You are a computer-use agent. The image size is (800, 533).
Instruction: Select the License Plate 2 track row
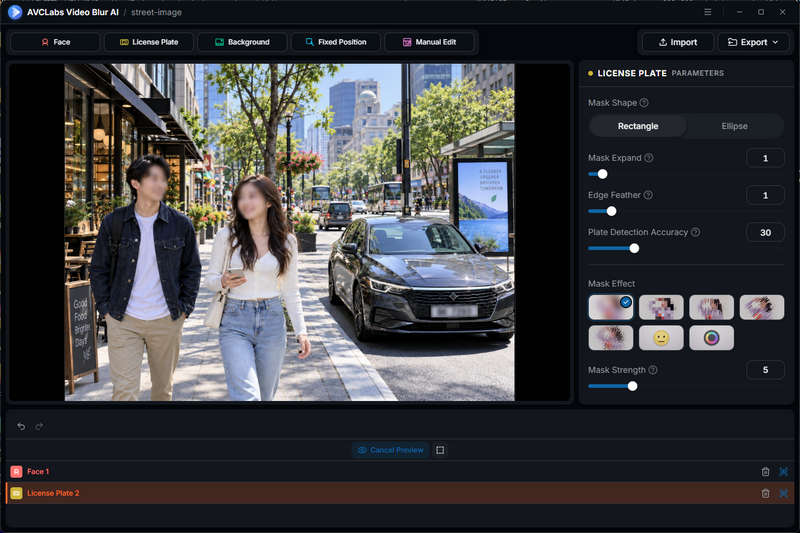click(399, 493)
